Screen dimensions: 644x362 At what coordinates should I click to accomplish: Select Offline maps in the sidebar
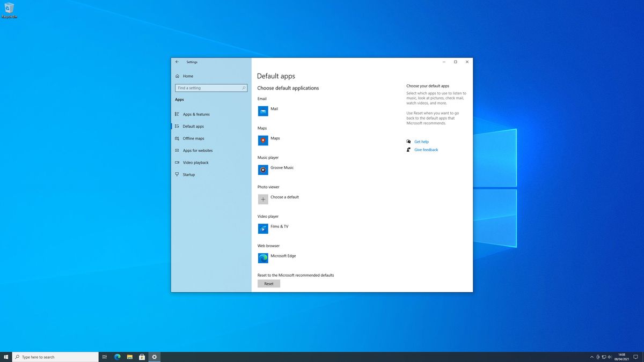(x=193, y=138)
